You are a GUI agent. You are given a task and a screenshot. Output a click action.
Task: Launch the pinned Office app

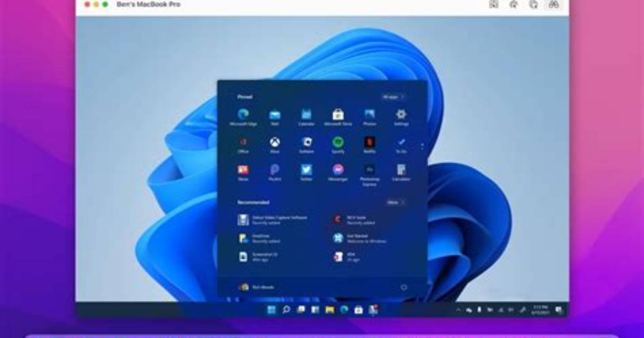pyautogui.click(x=243, y=145)
